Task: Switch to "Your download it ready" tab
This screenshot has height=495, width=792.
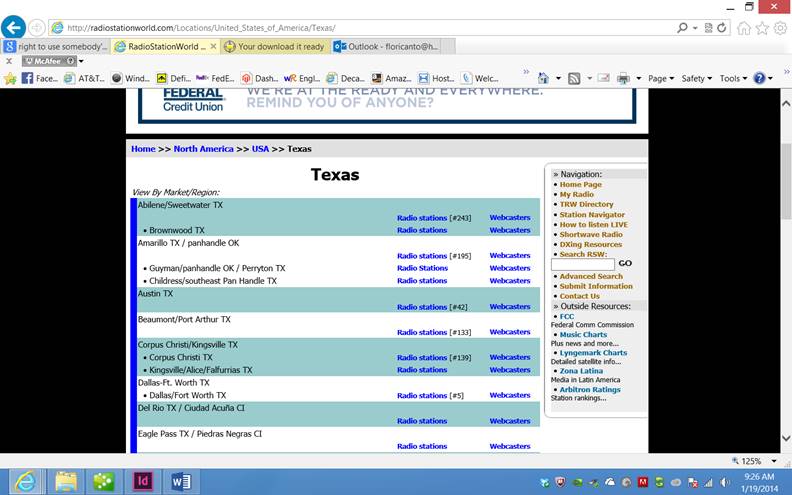Action: click(274, 46)
